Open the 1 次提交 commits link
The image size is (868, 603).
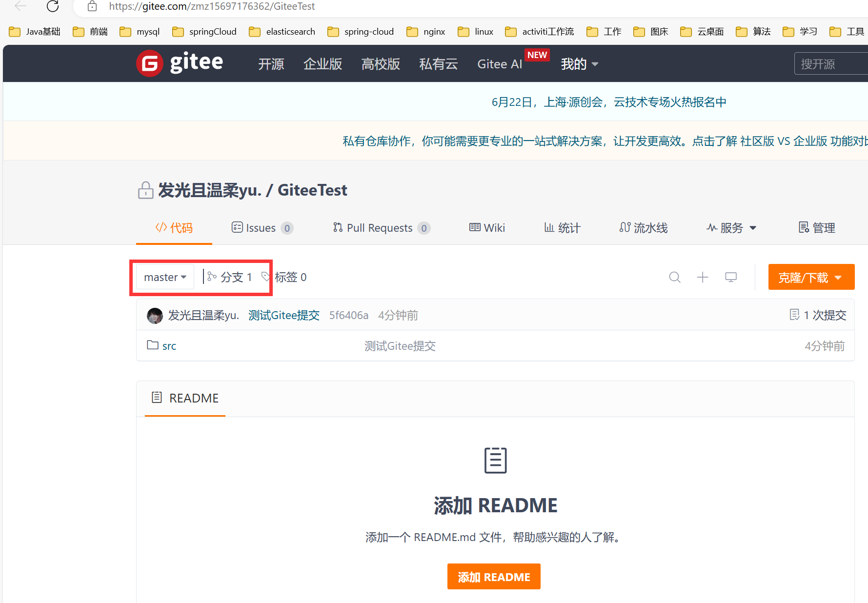coord(818,315)
